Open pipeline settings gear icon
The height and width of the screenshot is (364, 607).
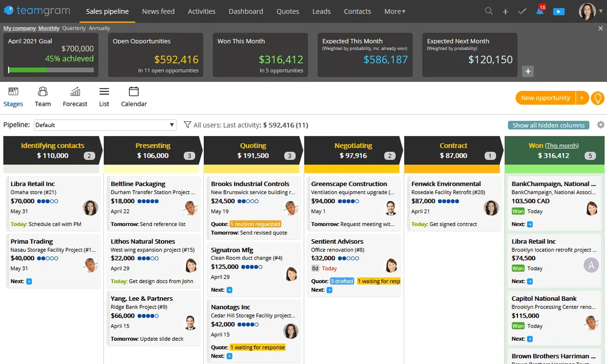click(600, 125)
